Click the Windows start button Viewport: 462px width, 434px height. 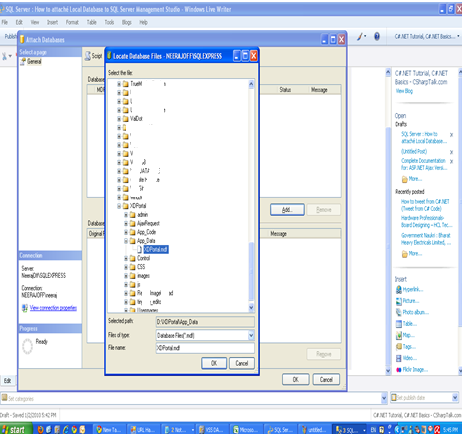pyautogui.click(x=16, y=429)
